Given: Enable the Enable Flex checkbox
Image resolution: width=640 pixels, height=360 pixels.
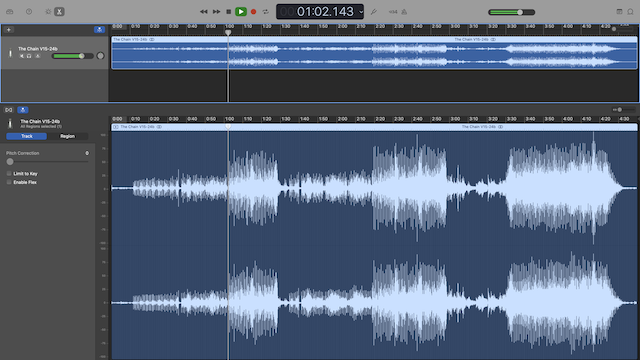Looking at the screenshot, I should point(9,182).
